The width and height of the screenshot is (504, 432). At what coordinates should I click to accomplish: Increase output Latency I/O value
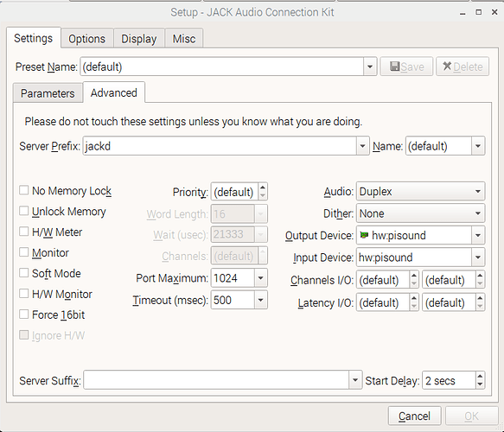pyautogui.click(x=480, y=298)
